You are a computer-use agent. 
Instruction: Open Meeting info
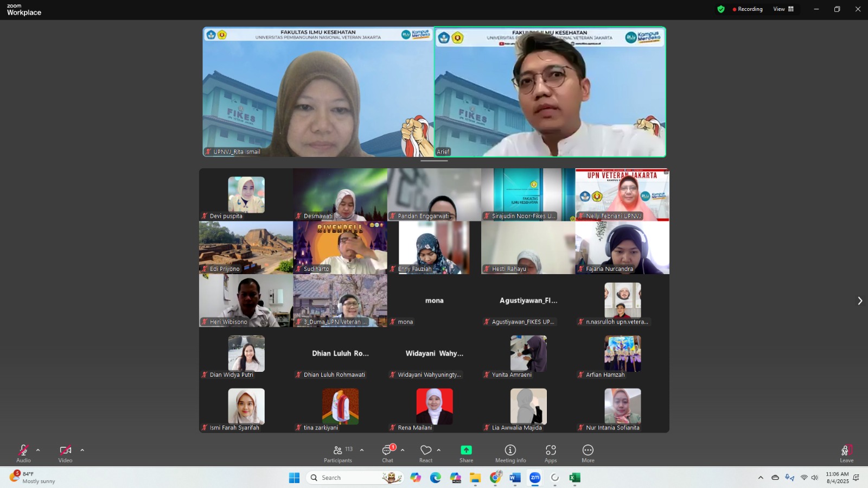click(510, 453)
